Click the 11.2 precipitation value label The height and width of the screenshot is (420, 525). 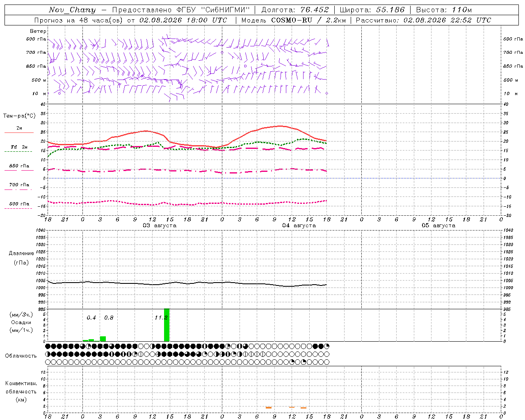click(161, 317)
